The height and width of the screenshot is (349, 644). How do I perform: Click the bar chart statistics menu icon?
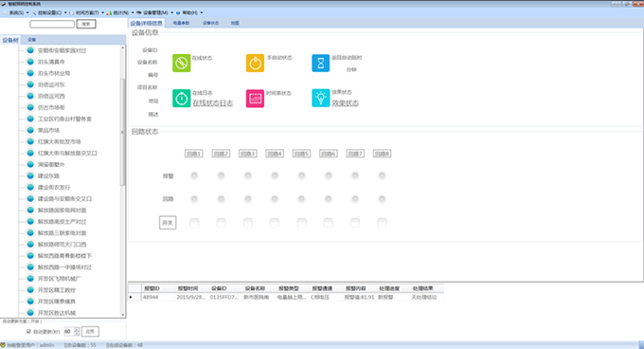[109, 12]
